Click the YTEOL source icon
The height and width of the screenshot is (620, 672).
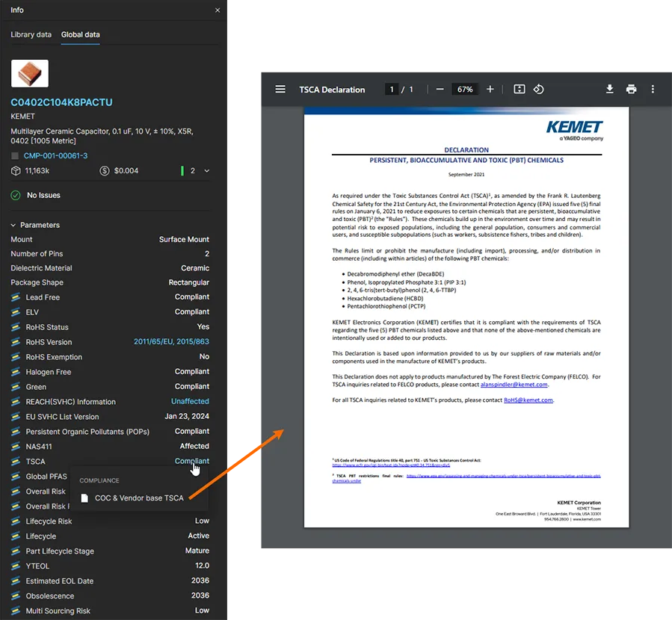(x=16, y=566)
